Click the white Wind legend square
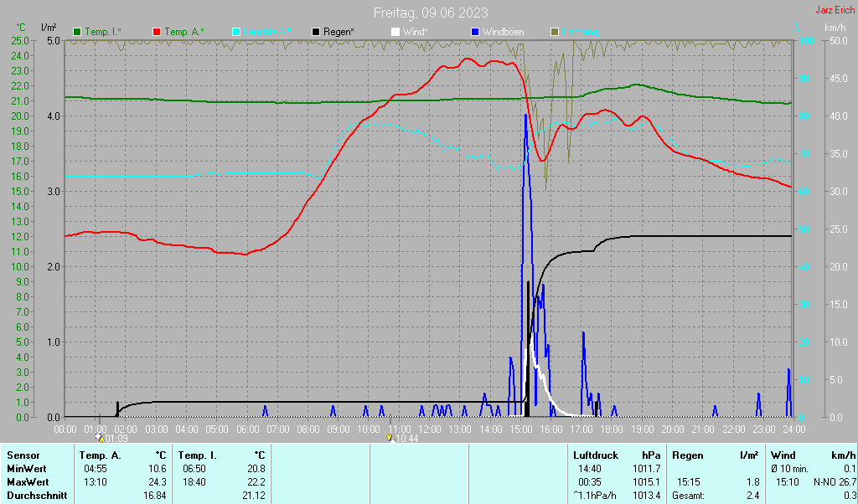 tap(395, 33)
